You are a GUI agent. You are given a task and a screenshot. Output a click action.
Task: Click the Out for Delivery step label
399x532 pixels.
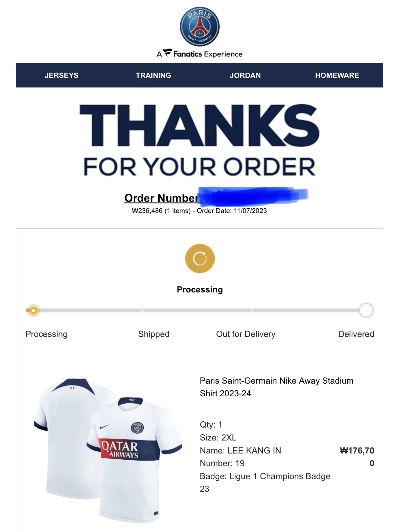click(x=246, y=334)
